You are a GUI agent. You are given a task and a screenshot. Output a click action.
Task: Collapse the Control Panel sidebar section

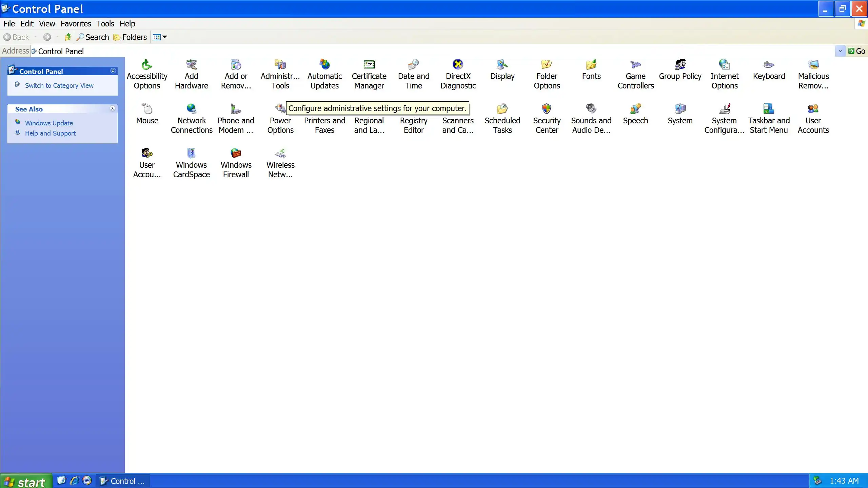coord(113,71)
